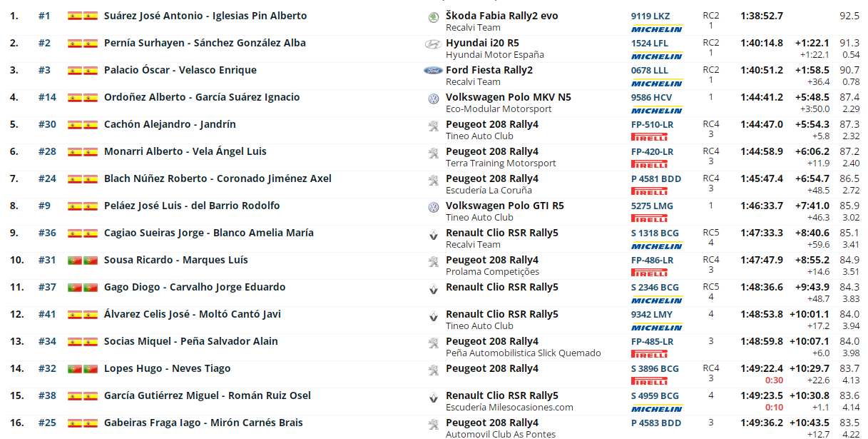
Task: Click the Peugeot icon in Blach Núñez Roberto's row
Action: click(x=433, y=180)
